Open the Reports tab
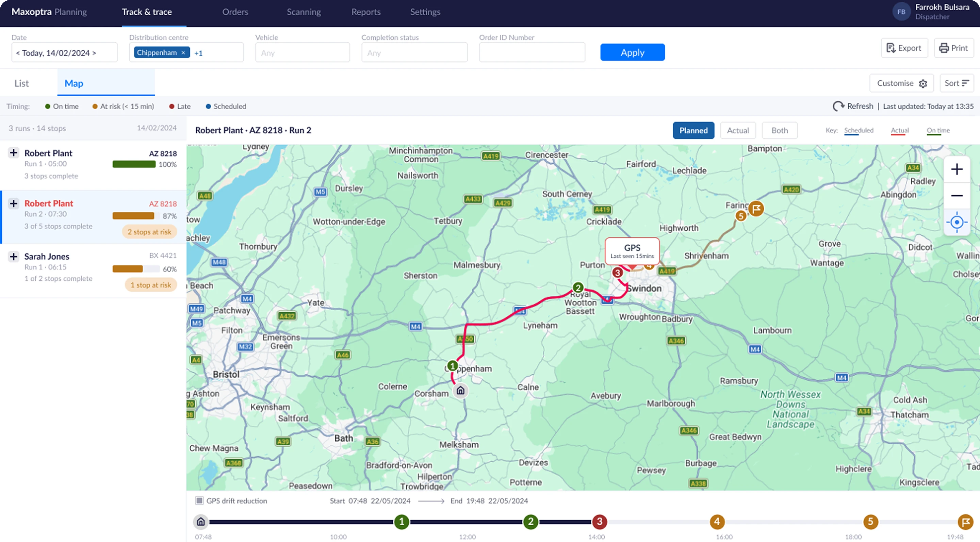 366,12
